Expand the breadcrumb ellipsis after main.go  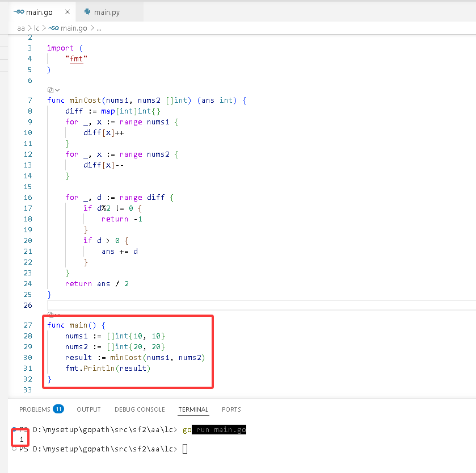tap(99, 28)
